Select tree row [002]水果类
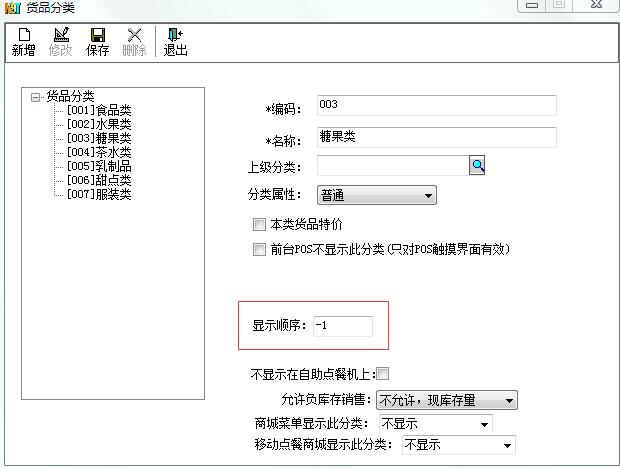The height and width of the screenshot is (468, 620). [99, 124]
